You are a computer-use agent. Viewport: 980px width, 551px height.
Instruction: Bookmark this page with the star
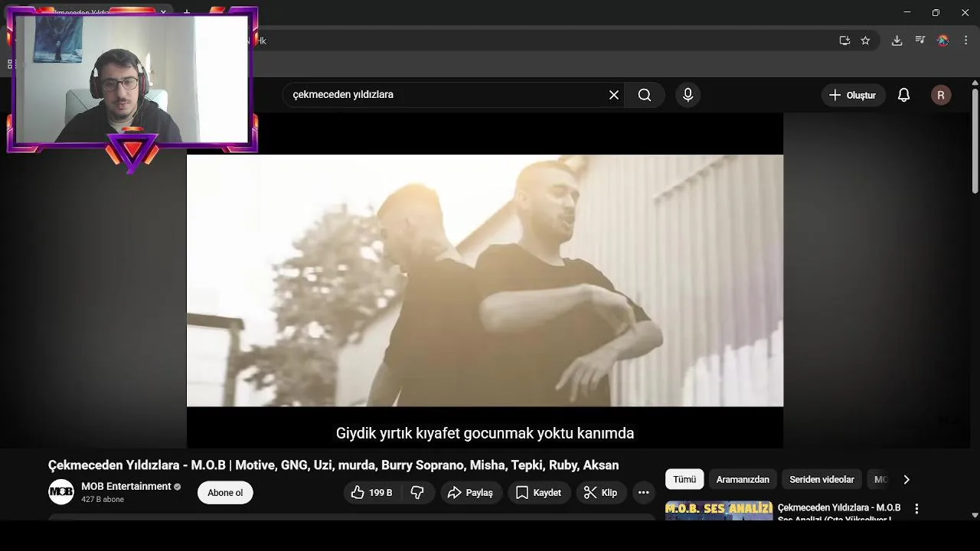pos(865,41)
